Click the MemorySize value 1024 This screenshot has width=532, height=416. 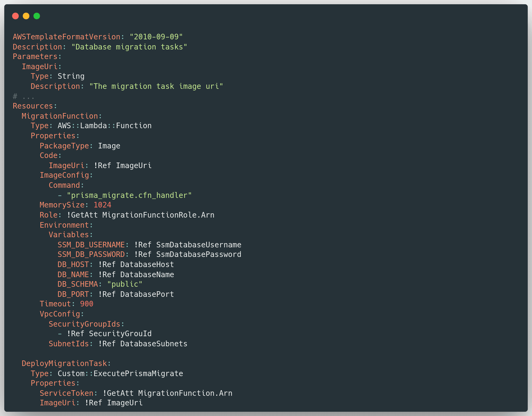point(102,205)
